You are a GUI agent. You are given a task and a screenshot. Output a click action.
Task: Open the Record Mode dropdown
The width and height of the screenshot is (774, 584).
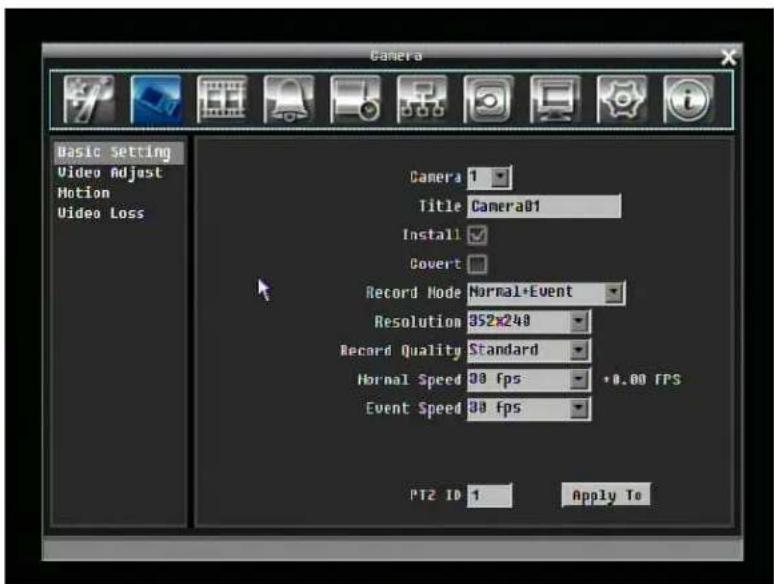[546, 293]
